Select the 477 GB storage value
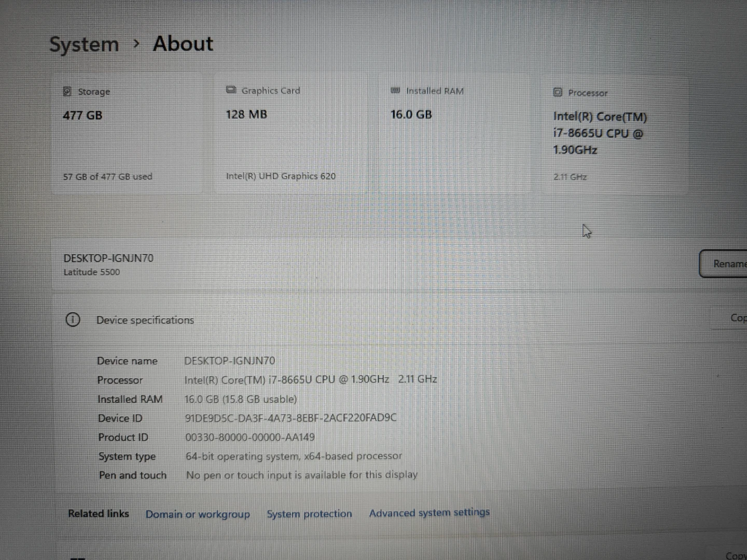This screenshot has height=560, width=747. click(82, 115)
